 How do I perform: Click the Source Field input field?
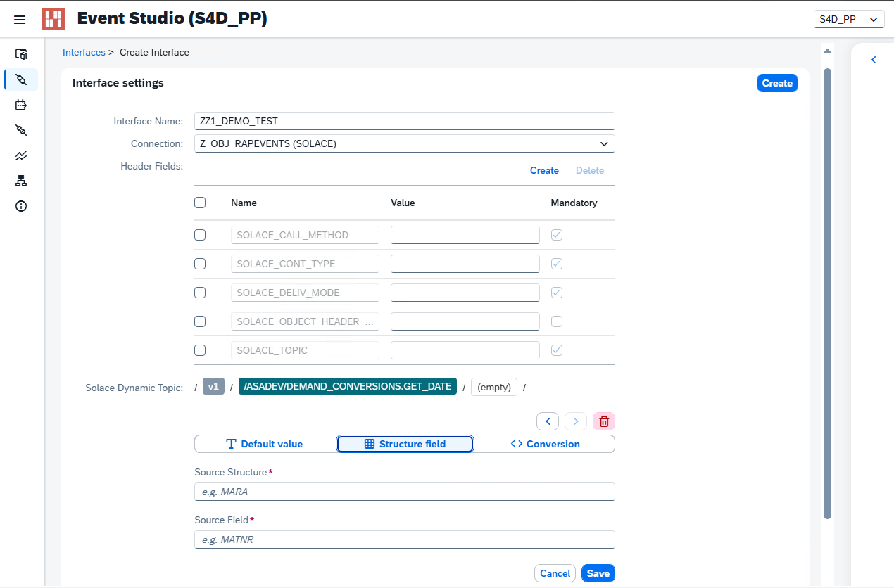(405, 539)
